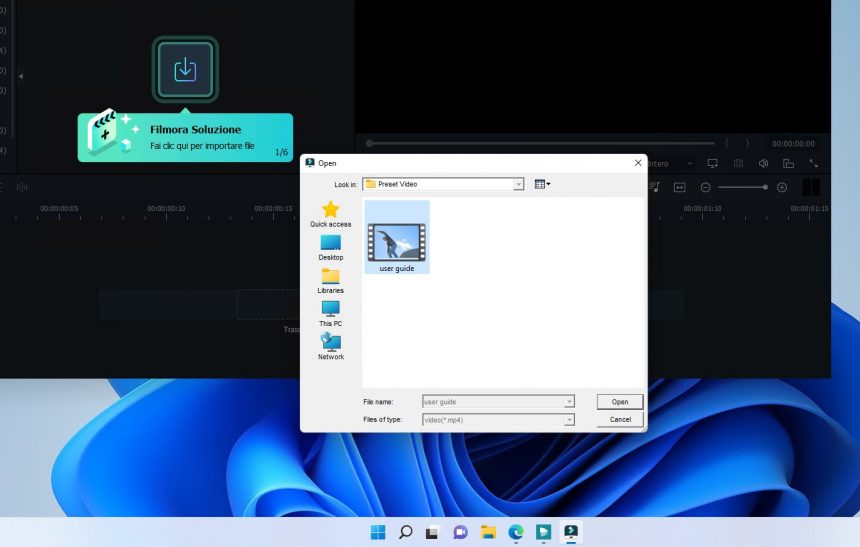Open Windows Search from the taskbar
Viewport: 860px width, 547px height.
405,532
